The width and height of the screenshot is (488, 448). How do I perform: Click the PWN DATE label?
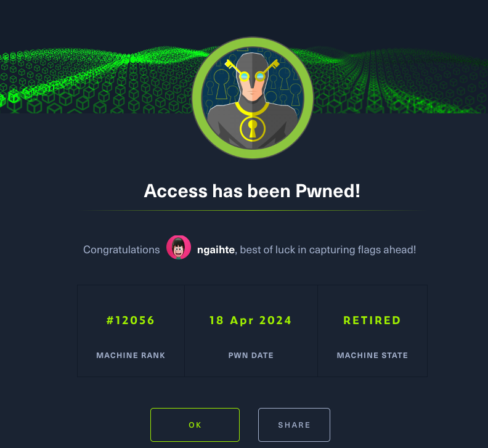click(251, 355)
